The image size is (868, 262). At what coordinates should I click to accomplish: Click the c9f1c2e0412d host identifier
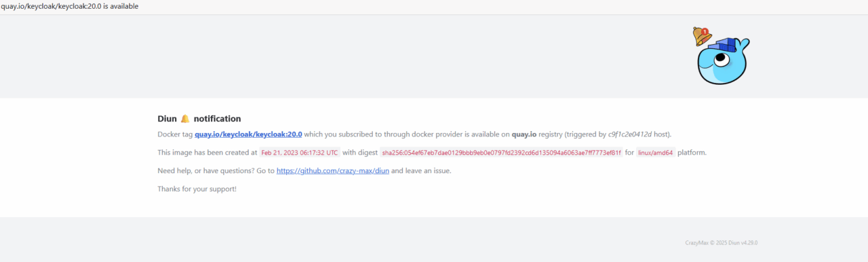630,134
